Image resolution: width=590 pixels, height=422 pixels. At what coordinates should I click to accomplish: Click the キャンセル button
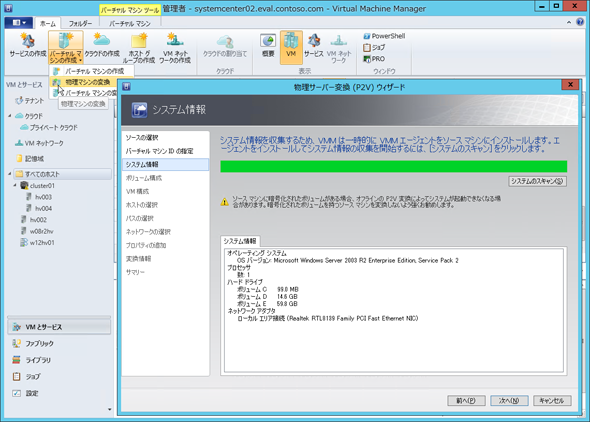(x=552, y=401)
